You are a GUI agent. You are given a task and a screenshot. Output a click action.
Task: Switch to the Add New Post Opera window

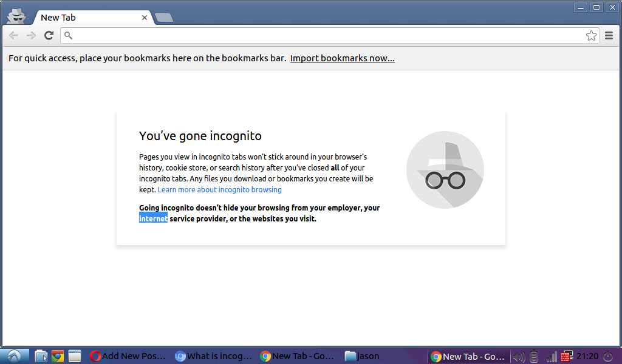(128, 356)
